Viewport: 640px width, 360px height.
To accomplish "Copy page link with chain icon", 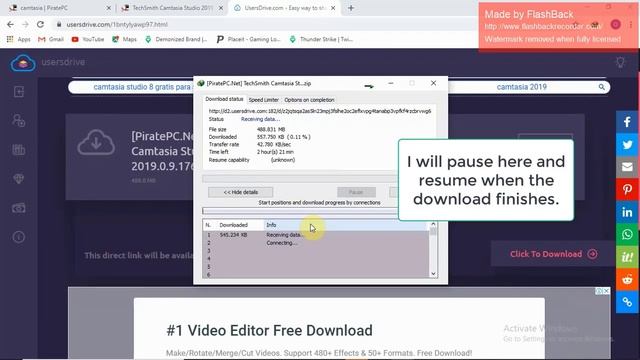I will click(627, 302).
